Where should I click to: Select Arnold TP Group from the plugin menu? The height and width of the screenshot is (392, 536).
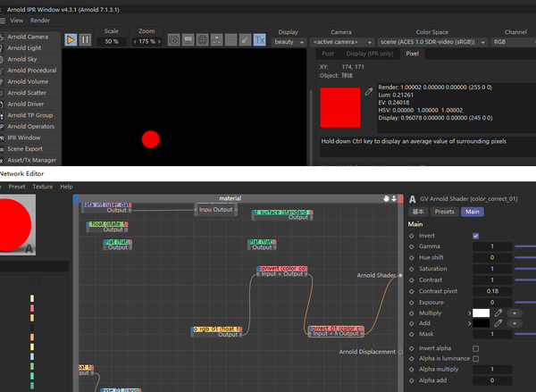30,115
